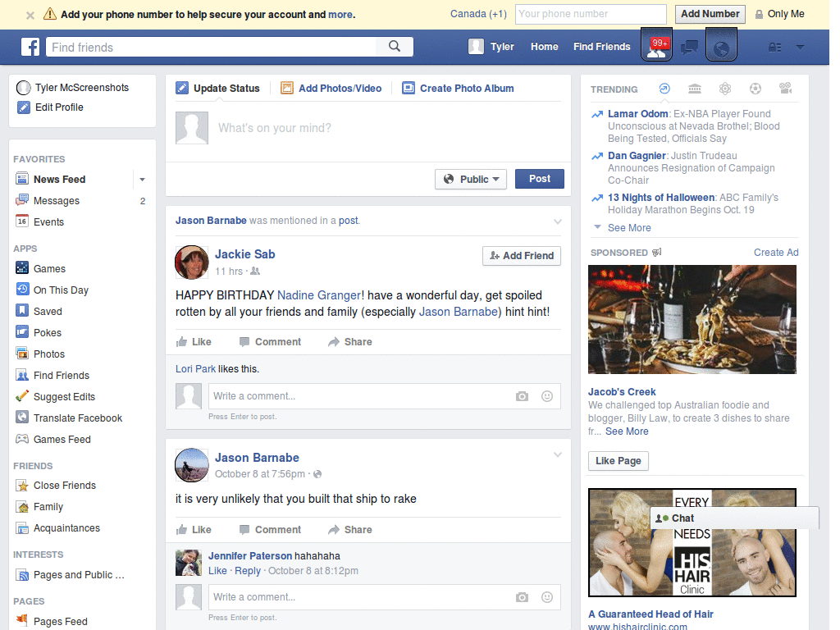Open options chevron on Jason Barnabe mentioned post
This screenshot has width=840, height=630.
pos(558,221)
